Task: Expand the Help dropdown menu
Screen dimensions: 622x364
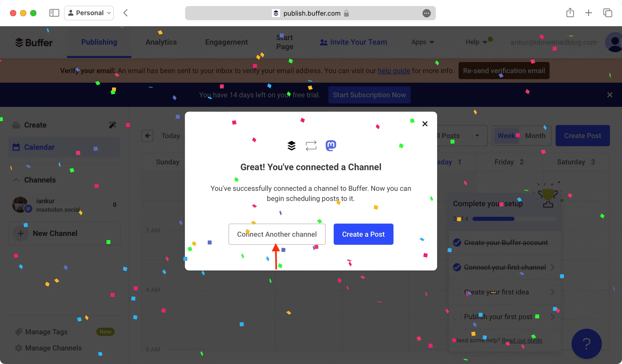Action: 476,42
